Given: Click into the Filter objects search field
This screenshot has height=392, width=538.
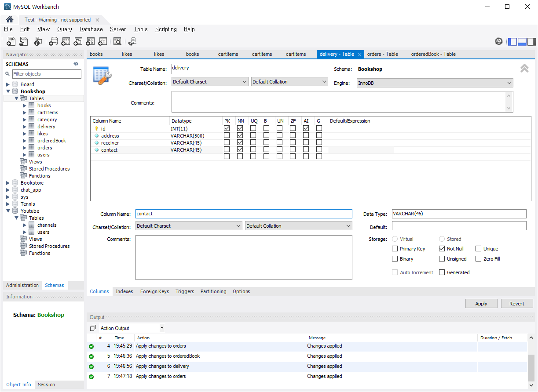Looking at the screenshot, I should [47, 74].
